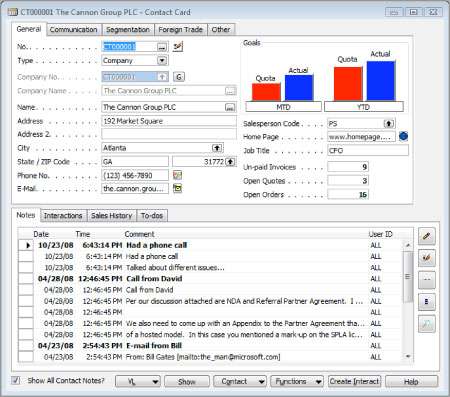Click the email envelope icon beside E-Mail field

(x=177, y=189)
